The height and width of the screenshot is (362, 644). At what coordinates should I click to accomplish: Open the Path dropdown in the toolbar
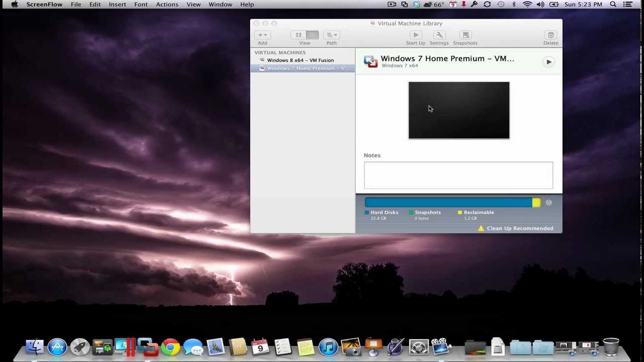pos(332,35)
